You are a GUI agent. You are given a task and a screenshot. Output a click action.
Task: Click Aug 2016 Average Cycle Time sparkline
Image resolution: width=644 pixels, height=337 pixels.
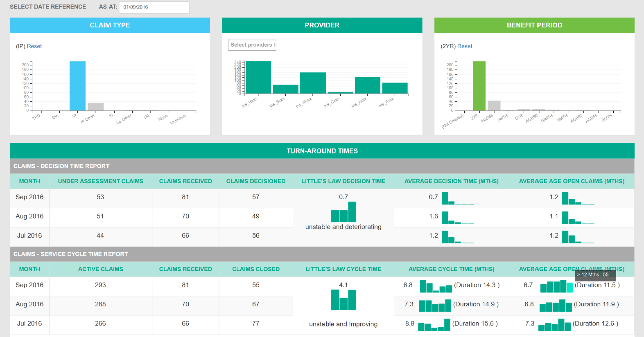435,306
